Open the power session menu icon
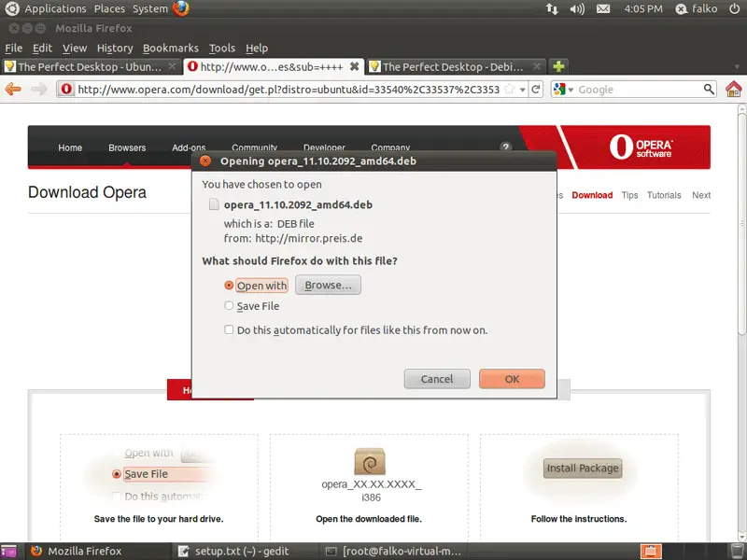Image resolution: width=747 pixels, height=560 pixels. pyautogui.click(x=735, y=9)
